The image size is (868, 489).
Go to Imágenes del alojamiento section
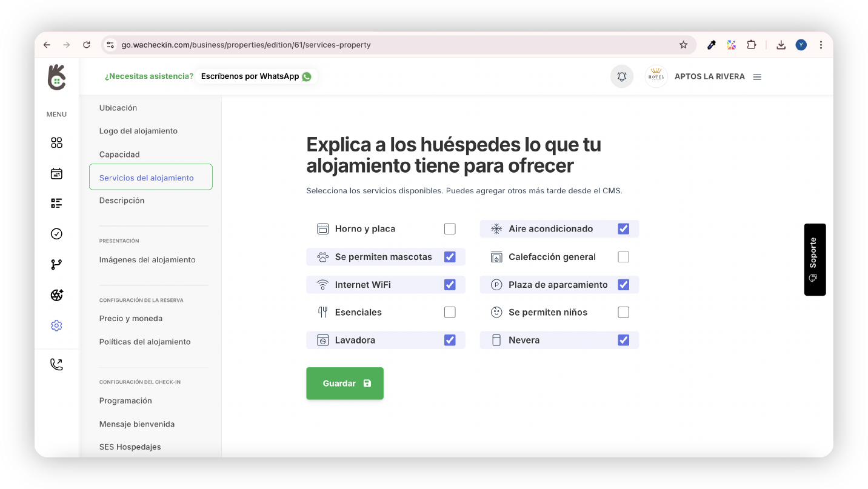147,260
